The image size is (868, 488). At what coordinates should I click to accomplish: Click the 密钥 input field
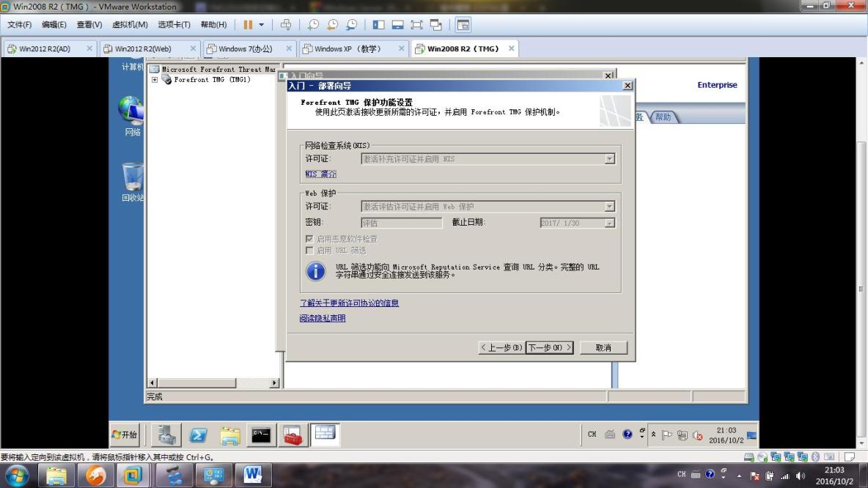(401, 223)
